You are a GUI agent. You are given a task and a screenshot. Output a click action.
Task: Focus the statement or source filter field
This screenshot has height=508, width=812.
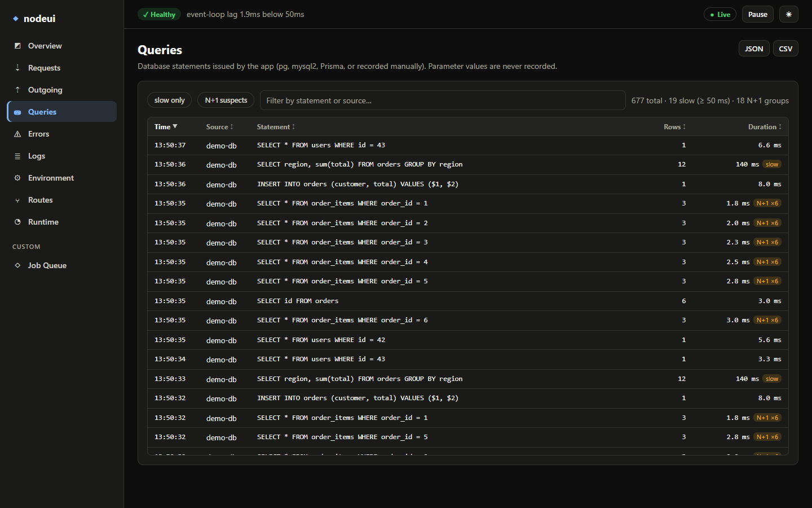tap(443, 100)
